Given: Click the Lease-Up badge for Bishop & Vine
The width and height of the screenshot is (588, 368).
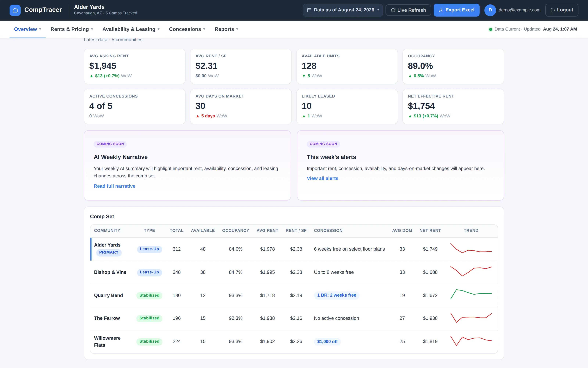Looking at the screenshot, I should pos(149,272).
